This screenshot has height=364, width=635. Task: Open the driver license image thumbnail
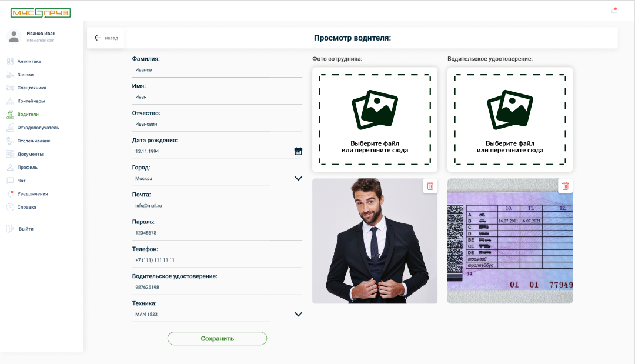[510, 241]
